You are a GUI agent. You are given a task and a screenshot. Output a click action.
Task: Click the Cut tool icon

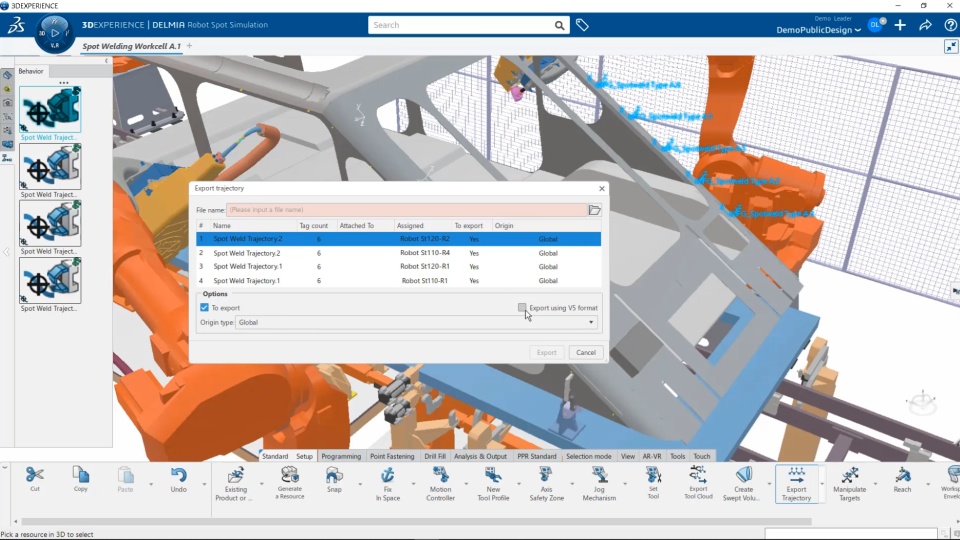coord(35,479)
